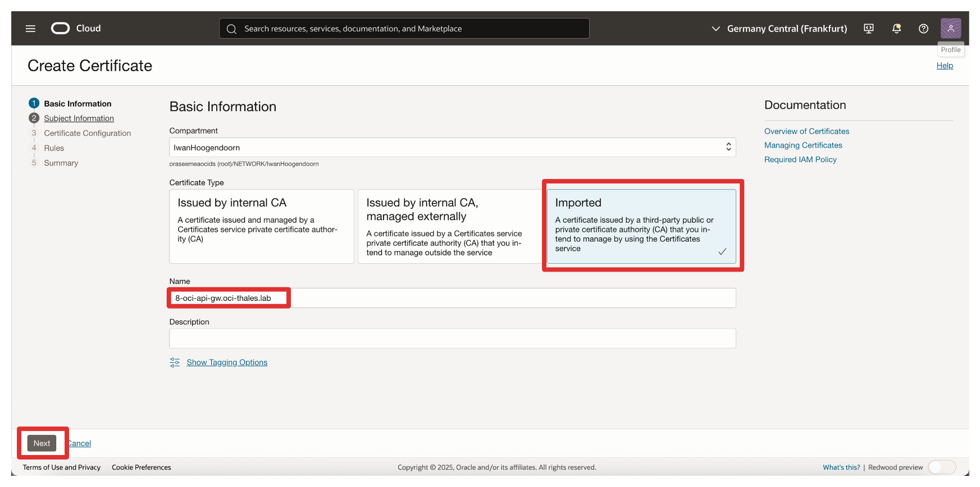
Task: Open the Cloud Shell developer tools icon
Action: click(868, 29)
